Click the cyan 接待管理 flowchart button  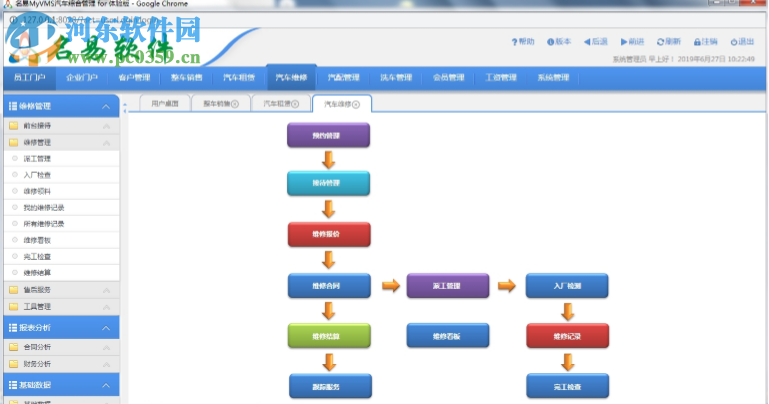click(x=328, y=183)
